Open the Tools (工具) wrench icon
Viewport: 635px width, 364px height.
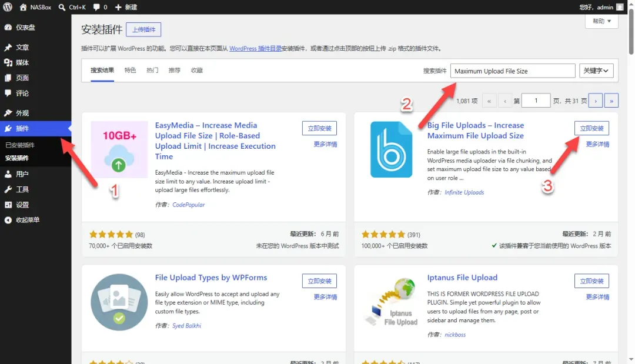pos(8,189)
